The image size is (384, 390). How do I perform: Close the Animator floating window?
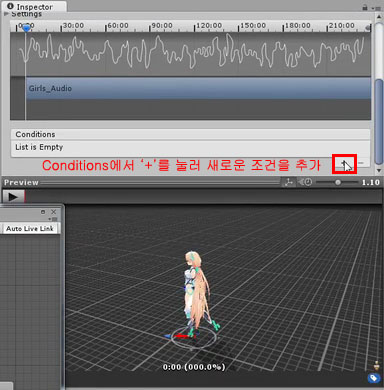click(54, 212)
